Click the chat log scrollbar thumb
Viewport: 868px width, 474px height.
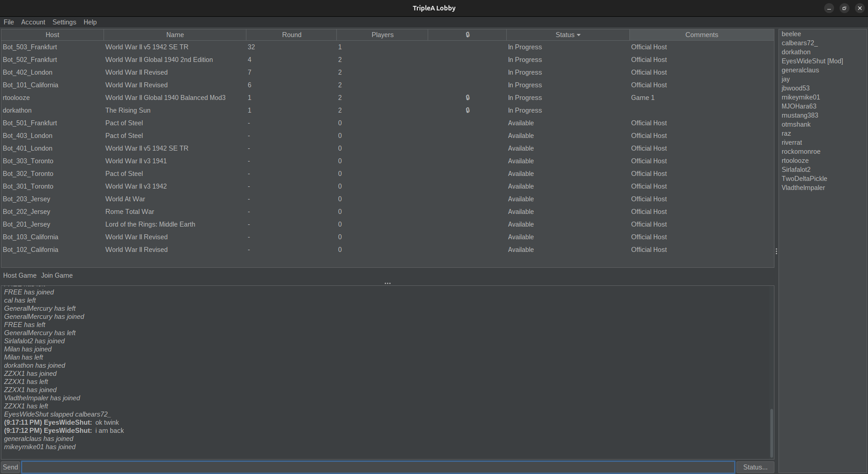771,433
